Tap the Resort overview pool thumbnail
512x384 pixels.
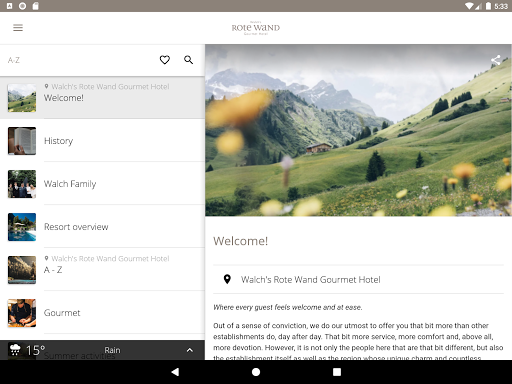22,227
